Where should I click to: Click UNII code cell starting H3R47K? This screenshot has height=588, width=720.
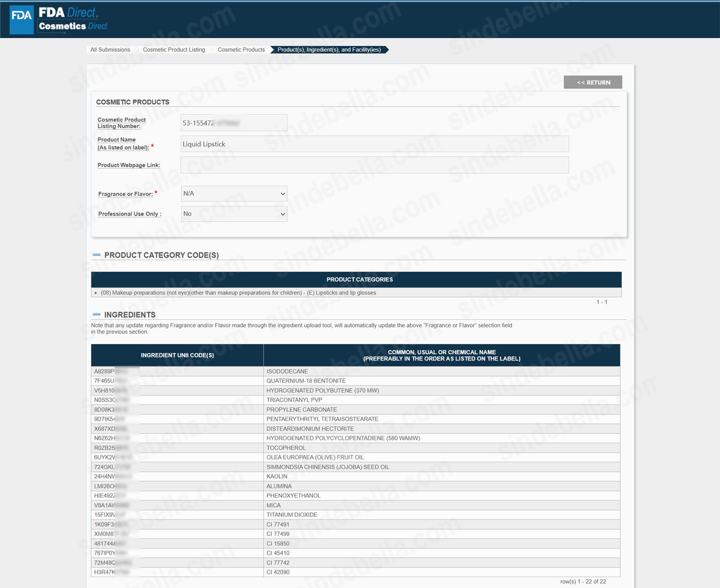177,572
